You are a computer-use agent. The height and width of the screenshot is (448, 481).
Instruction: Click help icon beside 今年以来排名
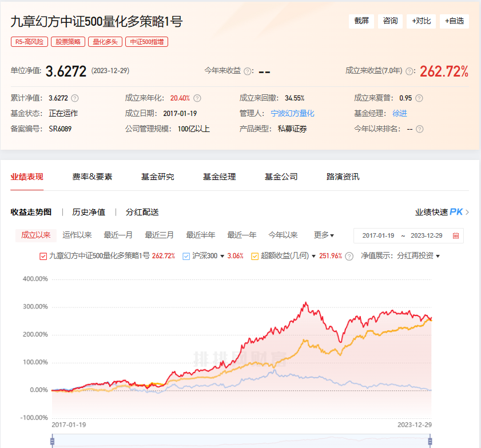point(420,129)
